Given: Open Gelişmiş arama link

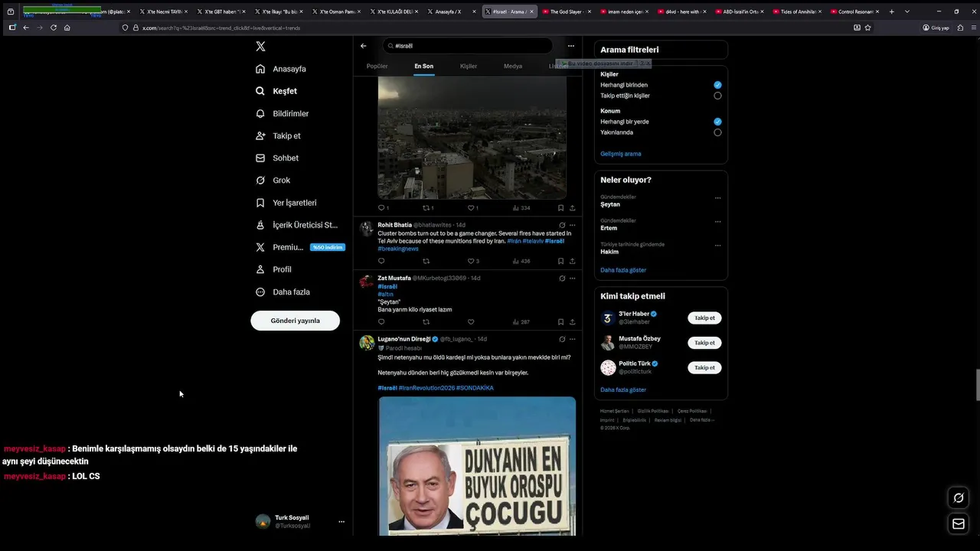Looking at the screenshot, I should pyautogui.click(x=621, y=154).
